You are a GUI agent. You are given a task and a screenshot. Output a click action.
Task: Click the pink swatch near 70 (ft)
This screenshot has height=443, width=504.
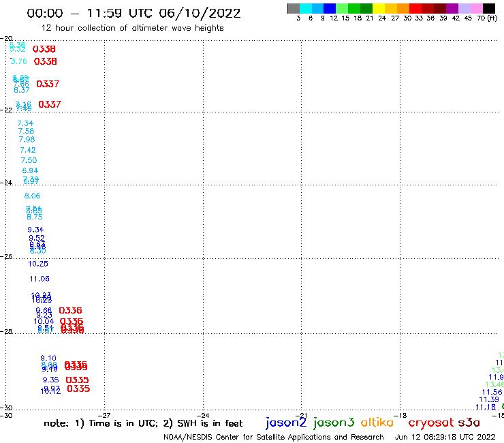pos(477,8)
